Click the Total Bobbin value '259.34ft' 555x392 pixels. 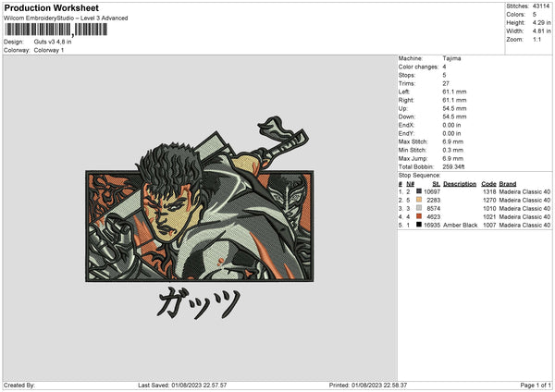(453, 167)
